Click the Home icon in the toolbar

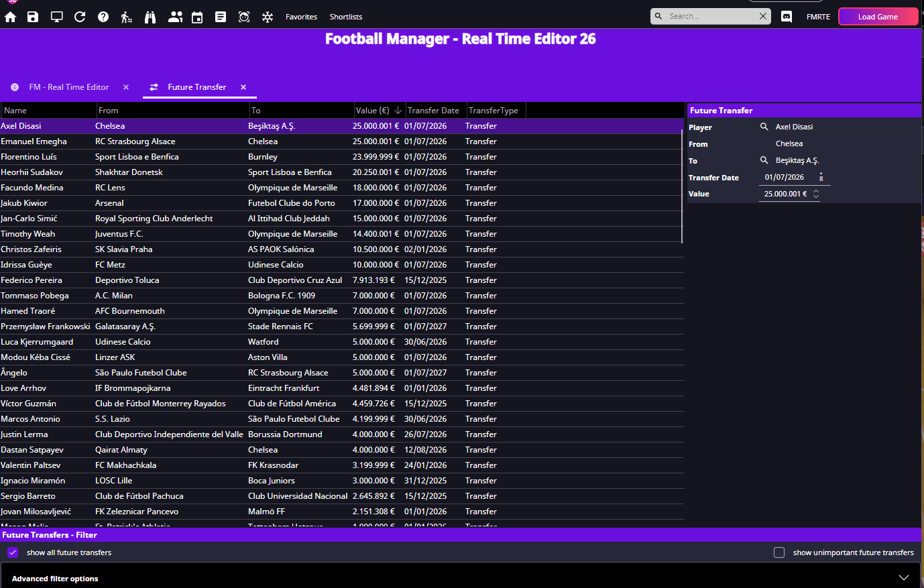tap(11, 17)
